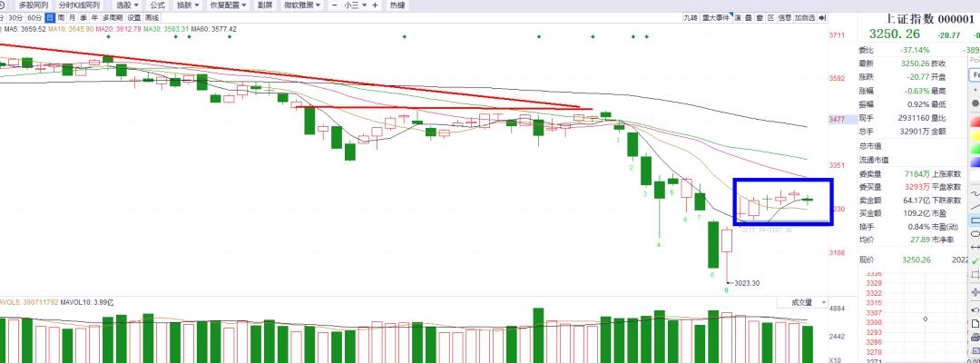The image size is (980, 363).
Task: Select the straight line drawing tool
Action: pyautogui.click(x=975, y=207)
